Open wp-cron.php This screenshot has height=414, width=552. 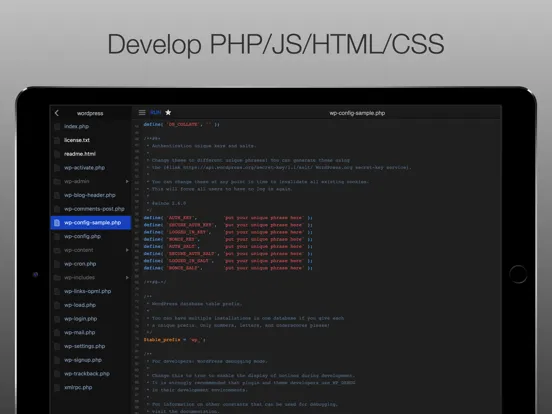(x=91, y=264)
